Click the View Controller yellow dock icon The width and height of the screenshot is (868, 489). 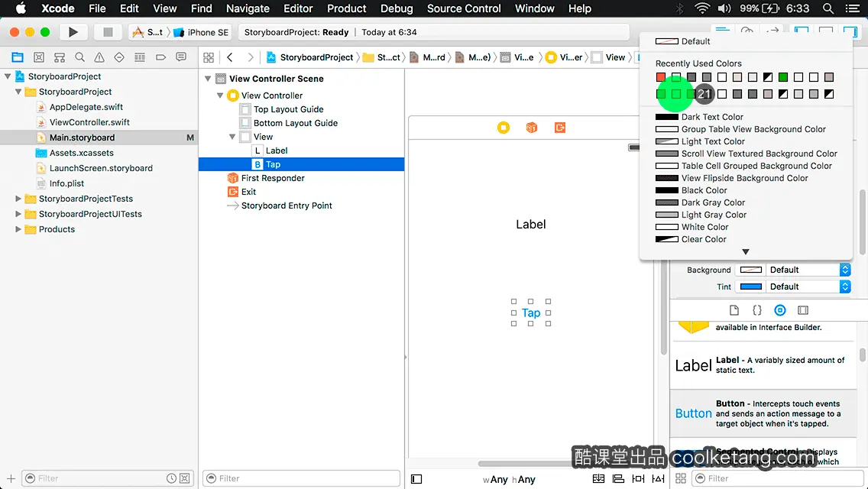[x=504, y=128]
